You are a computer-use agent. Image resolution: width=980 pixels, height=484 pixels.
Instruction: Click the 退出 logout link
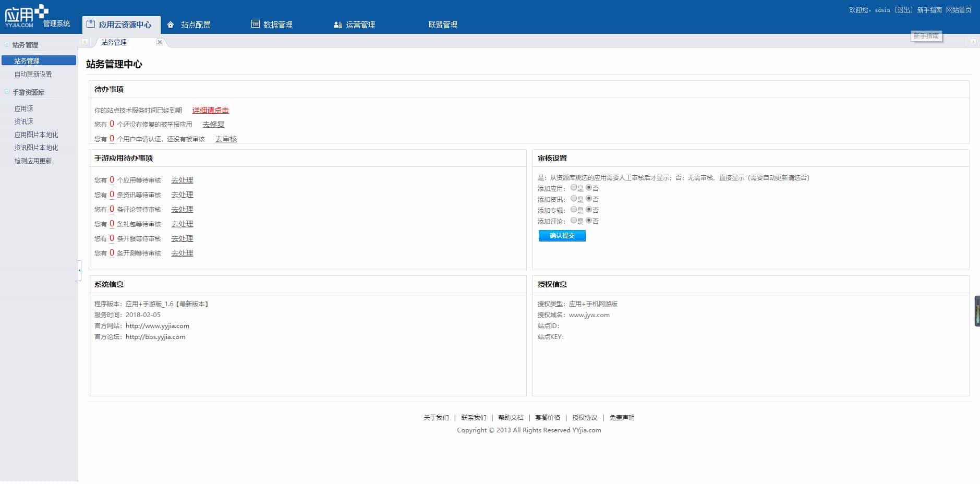click(904, 10)
